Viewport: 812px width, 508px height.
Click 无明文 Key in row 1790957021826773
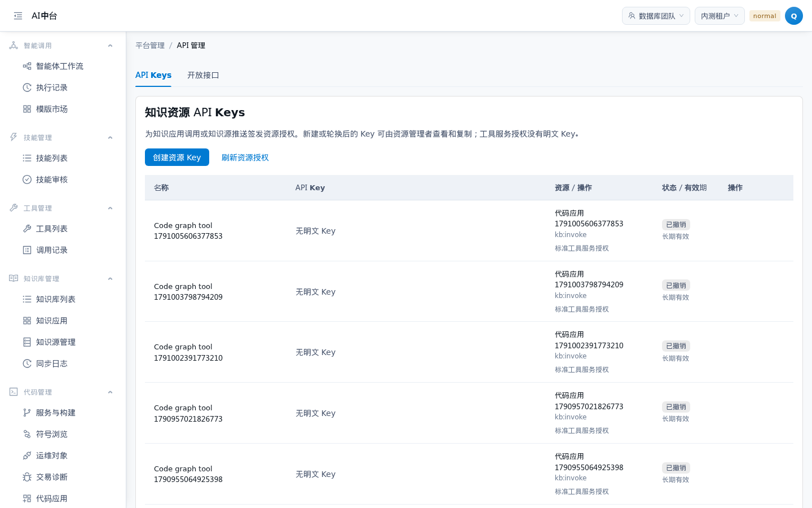pos(315,413)
